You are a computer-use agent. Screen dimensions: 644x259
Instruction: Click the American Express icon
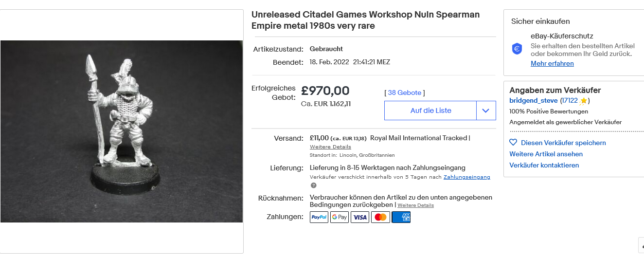(x=401, y=217)
